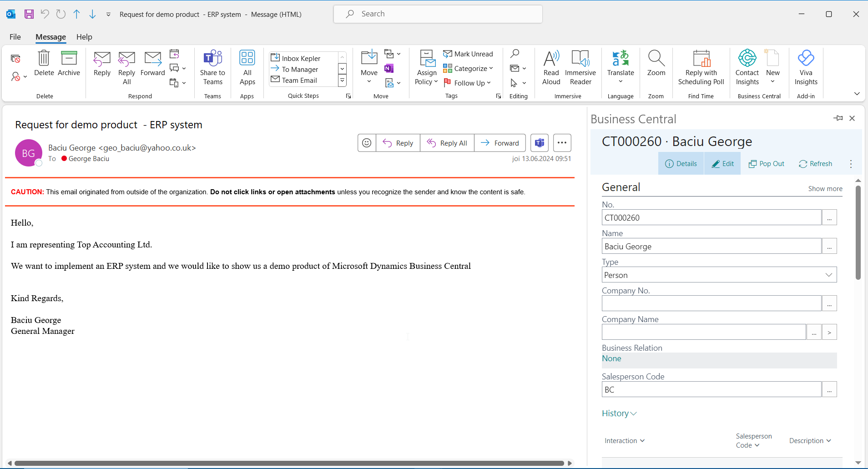
Task: Click the Company No. input field
Action: (x=712, y=303)
